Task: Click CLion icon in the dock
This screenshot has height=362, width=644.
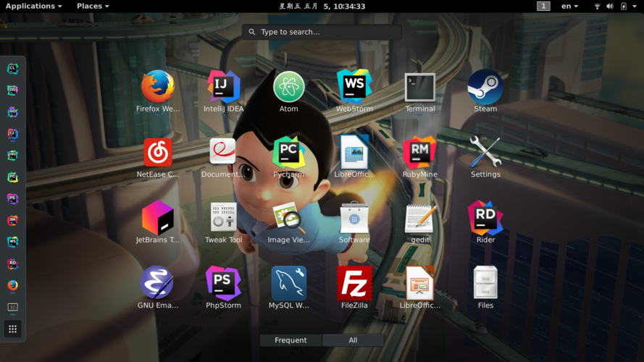Action: pos(13,69)
